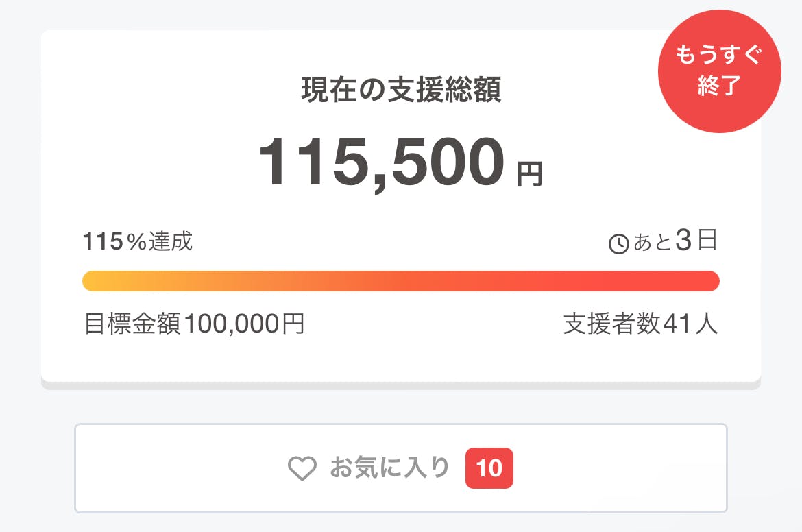The image size is (802, 532).
Task: Click the 41人 supporter count number
Action: 690,324
